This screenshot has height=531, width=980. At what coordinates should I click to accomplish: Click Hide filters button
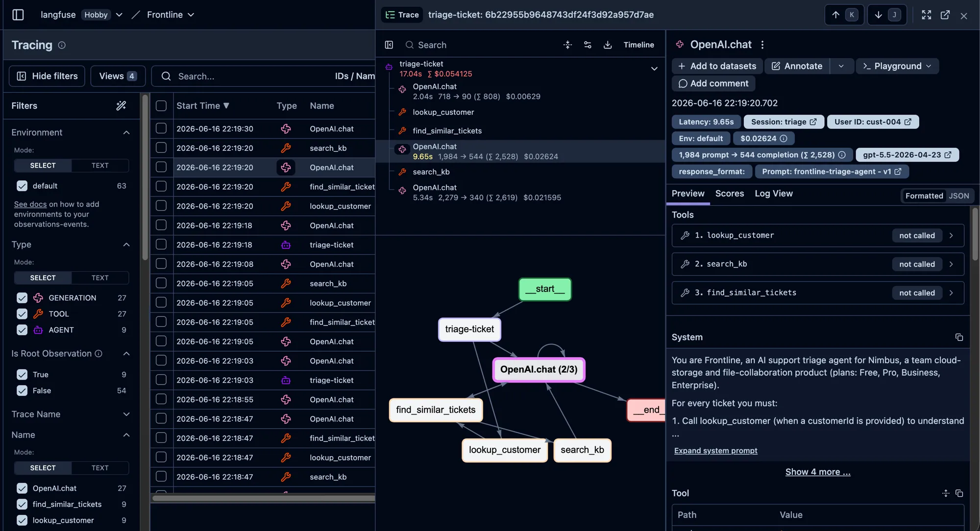47,76
